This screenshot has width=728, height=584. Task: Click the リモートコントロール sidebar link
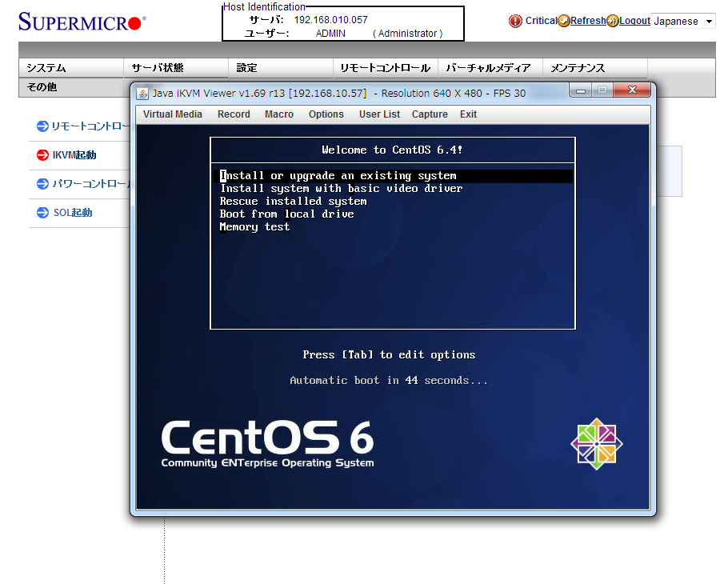click(x=90, y=126)
